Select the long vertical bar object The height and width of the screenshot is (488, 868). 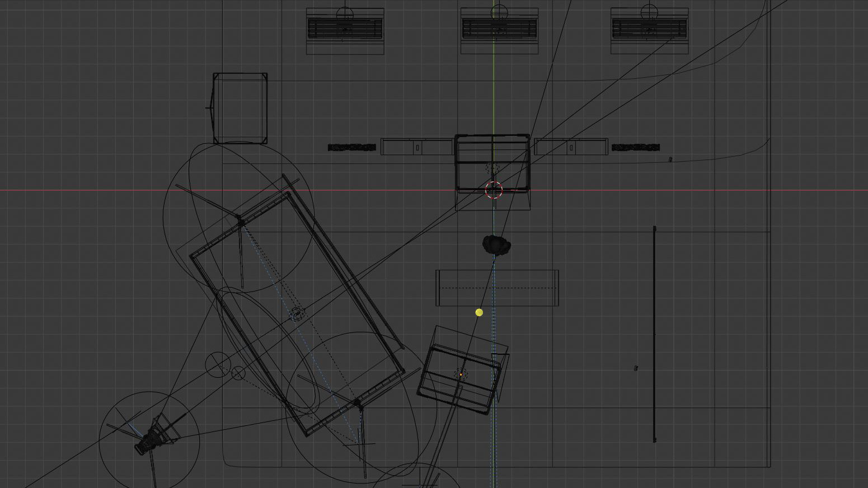[x=655, y=334]
